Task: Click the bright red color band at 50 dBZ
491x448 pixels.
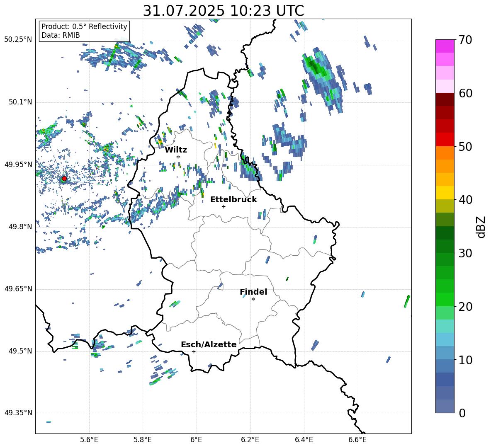Action: pyautogui.click(x=445, y=140)
